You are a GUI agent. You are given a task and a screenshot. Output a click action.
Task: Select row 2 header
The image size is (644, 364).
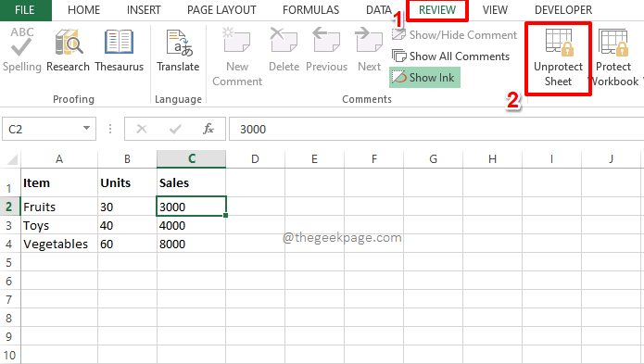10,207
